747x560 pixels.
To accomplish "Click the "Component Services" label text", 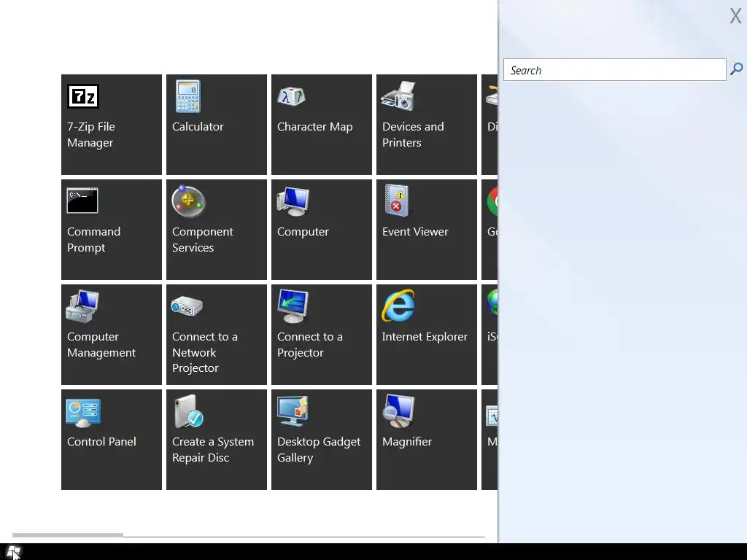I will pyautogui.click(x=203, y=239).
